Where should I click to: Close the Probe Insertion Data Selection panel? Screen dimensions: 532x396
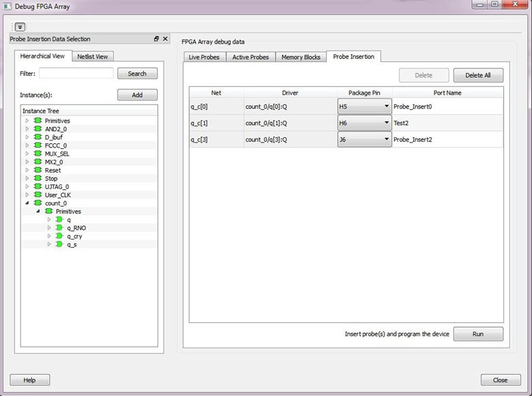pyautogui.click(x=165, y=39)
